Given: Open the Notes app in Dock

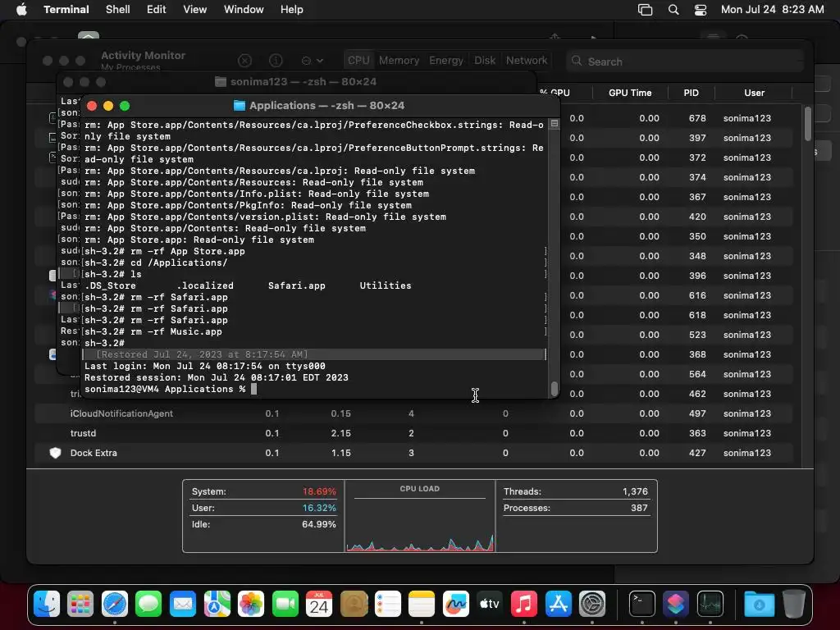Looking at the screenshot, I should pyautogui.click(x=422, y=604).
